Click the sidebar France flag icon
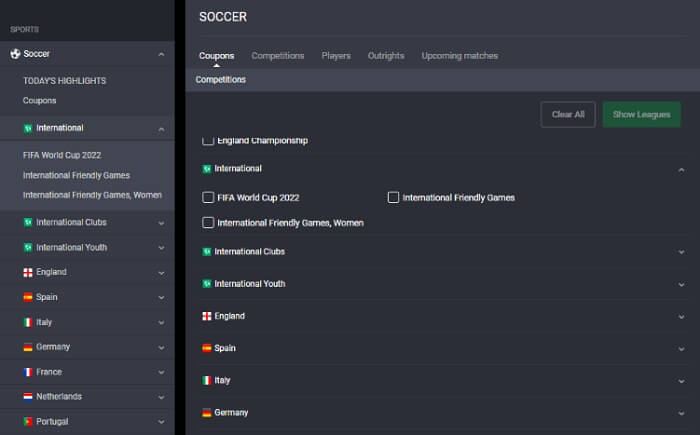The image size is (700, 435). pos(28,372)
